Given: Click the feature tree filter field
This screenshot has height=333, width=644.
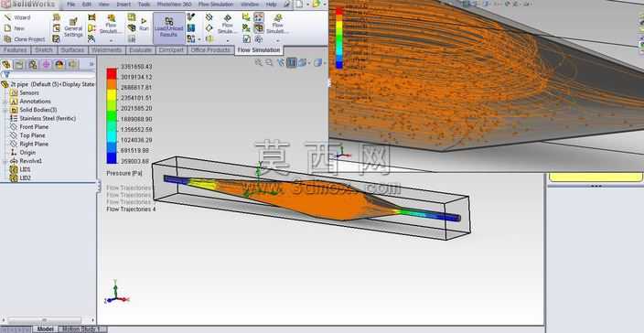Looking at the screenshot, I should click(x=48, y=75).
